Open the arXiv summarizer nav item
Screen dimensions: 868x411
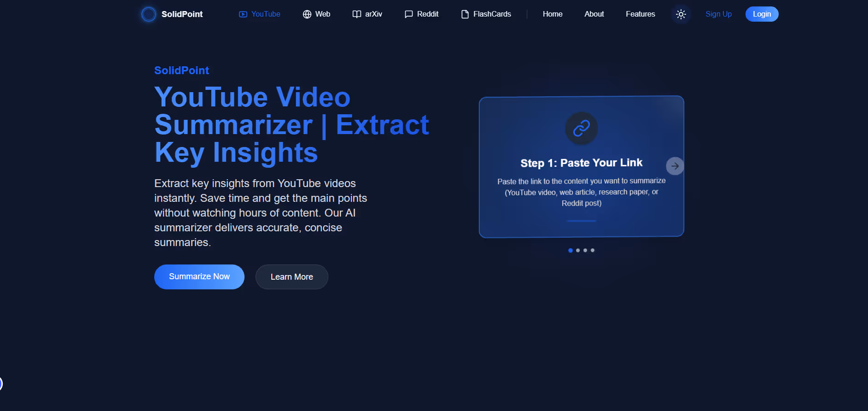pos(367,14)
